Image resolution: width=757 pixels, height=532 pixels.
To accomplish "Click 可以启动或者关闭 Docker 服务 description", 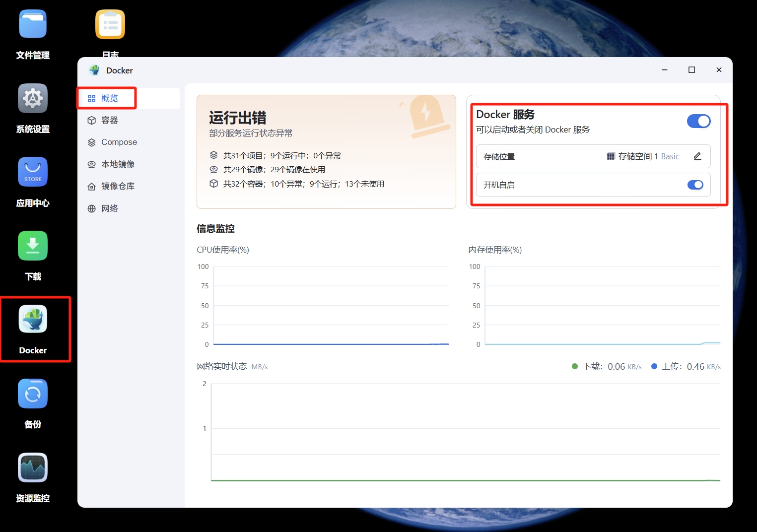I will 533,130.
